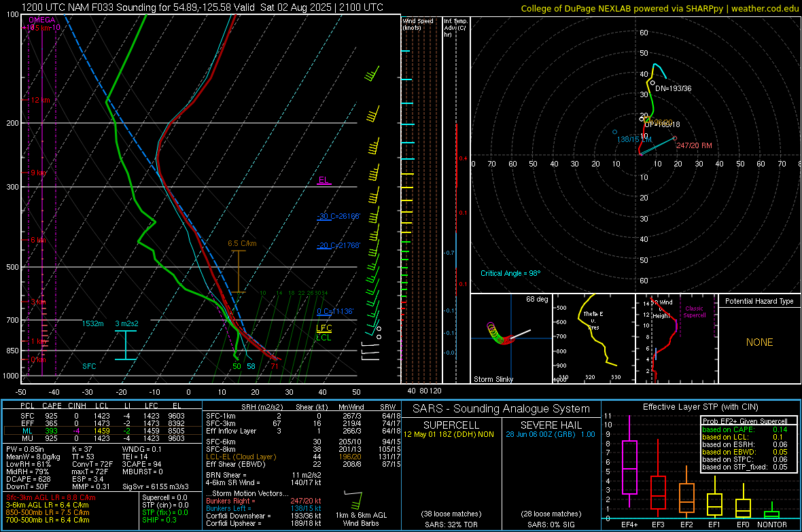Click the Wind Speed (knots) panel header
Viewport: 802px width, 532px height.
coord(418,24)
